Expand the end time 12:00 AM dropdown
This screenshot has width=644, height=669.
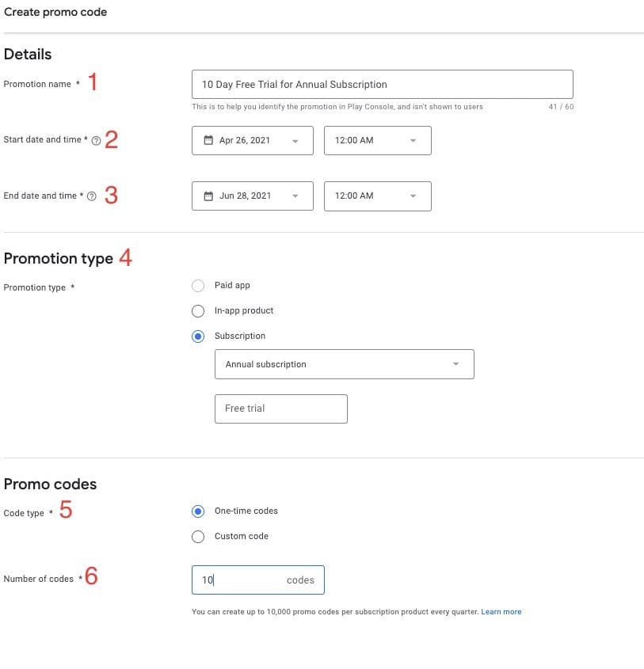(x=413, y=196)
